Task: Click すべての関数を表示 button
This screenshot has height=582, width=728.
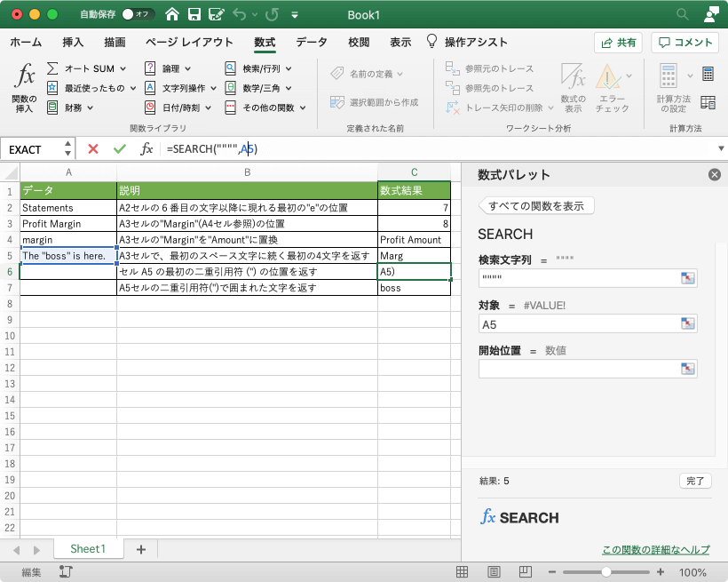Action: 536,206
